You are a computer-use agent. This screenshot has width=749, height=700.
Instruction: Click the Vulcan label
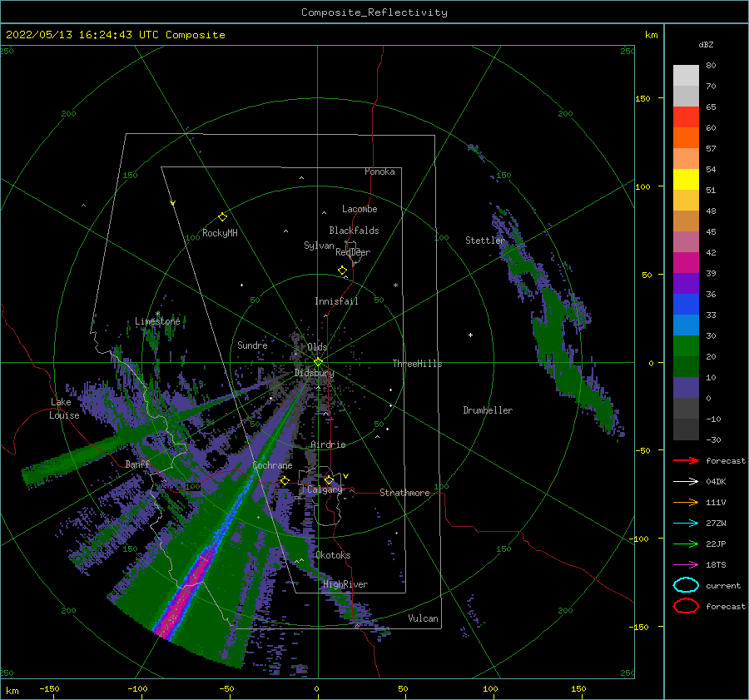[x=424, y=618]
